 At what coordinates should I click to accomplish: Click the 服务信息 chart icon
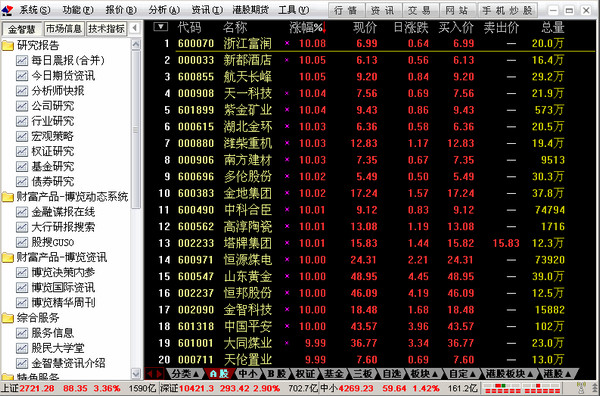22,333
